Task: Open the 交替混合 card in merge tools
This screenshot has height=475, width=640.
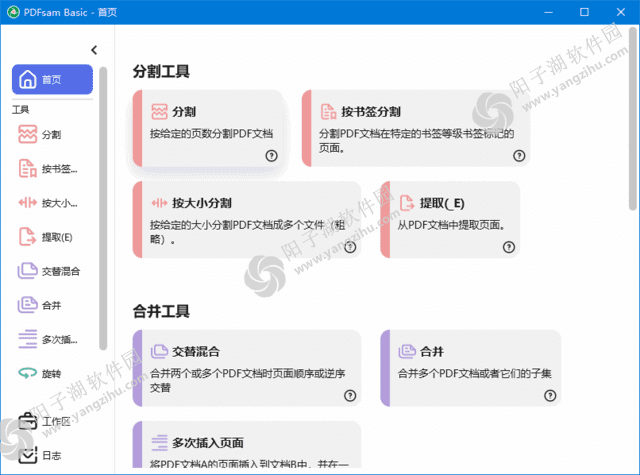Action: [x=247, y=368]
